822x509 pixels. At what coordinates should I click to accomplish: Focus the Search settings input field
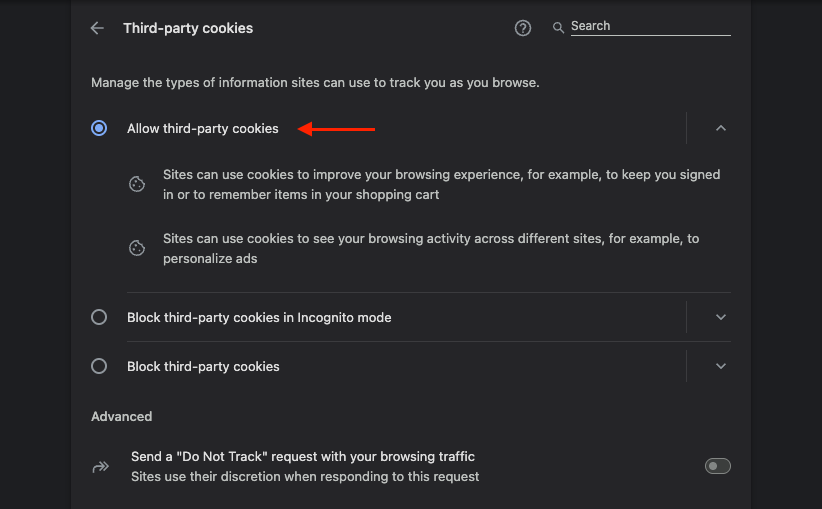pyautogui.click(x=651, y=26)
